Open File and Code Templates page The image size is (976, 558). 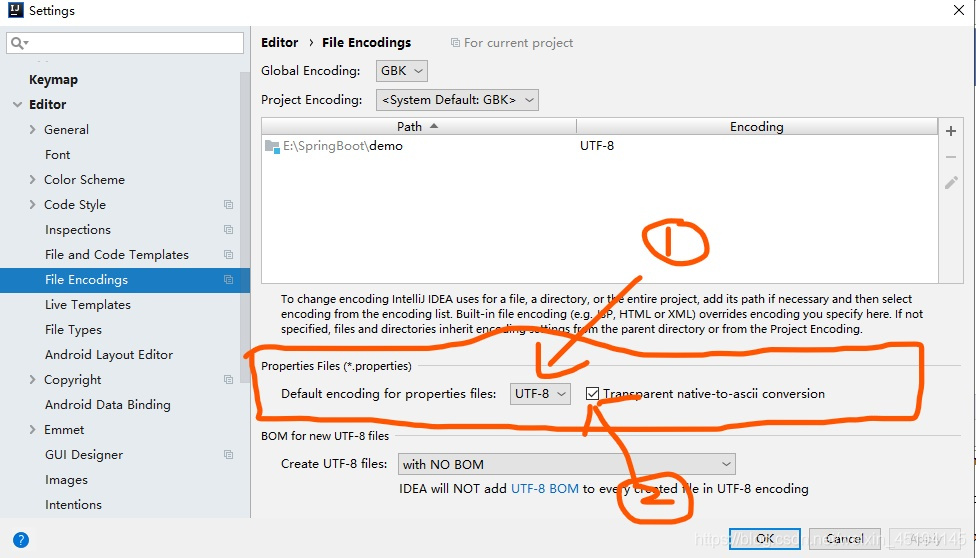pyautogui.click(x=116, y=255)
